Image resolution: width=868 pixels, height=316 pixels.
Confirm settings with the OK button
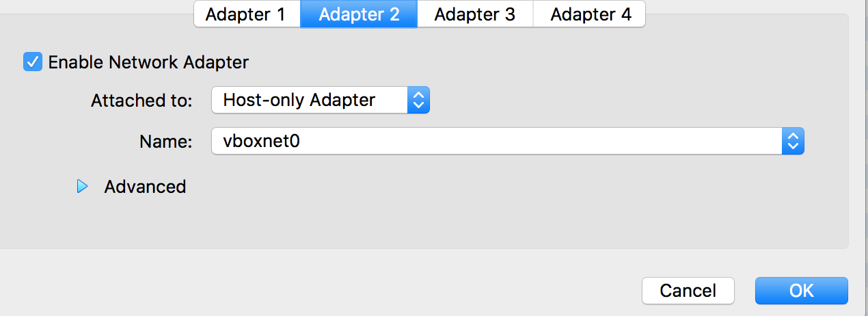click(802, 291)
